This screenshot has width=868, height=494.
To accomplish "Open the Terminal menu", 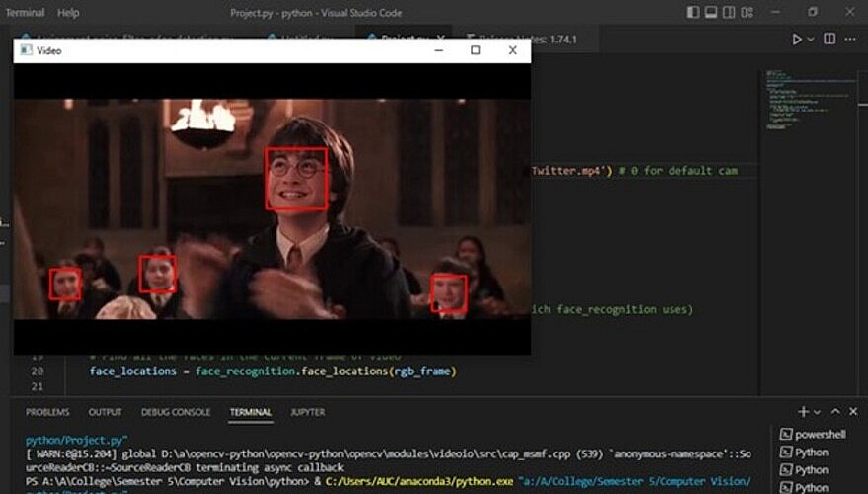I will (x=25, y=12).
